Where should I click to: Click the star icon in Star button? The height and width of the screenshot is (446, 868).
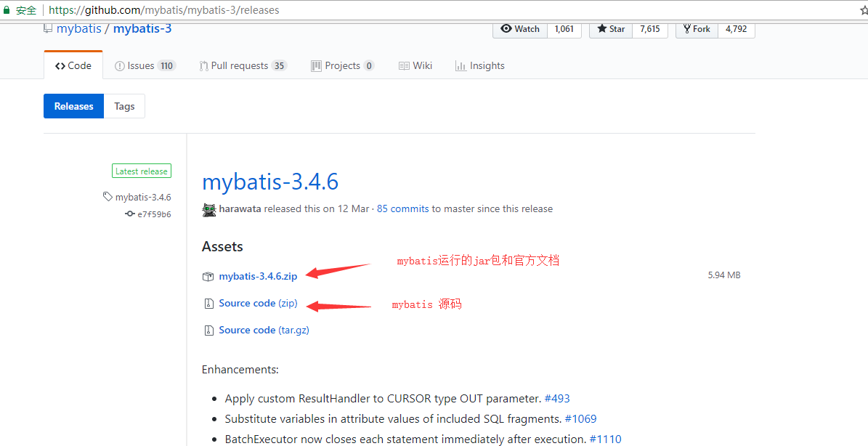coord(601,29)
